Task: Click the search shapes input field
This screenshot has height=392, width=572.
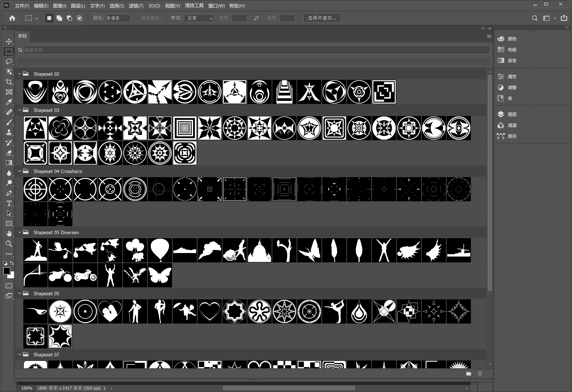Action: [x=256, y=50]
